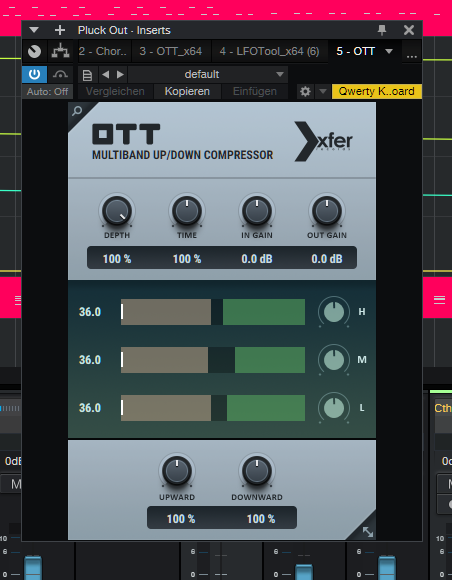Close the Pluck Out Inserts window
Viewport: 452px width, 580px height.
tap(409, 30)
